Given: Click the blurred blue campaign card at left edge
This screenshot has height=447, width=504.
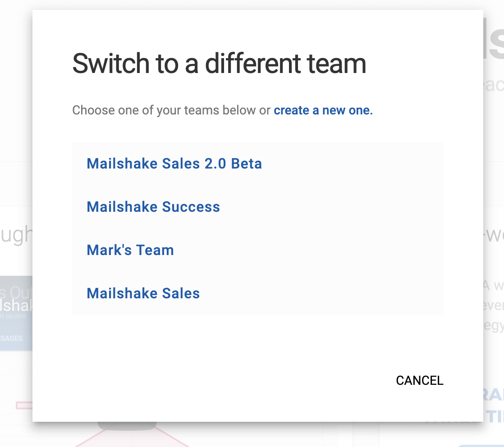Looking at the screenshot, I should click(x=16, y=306).
